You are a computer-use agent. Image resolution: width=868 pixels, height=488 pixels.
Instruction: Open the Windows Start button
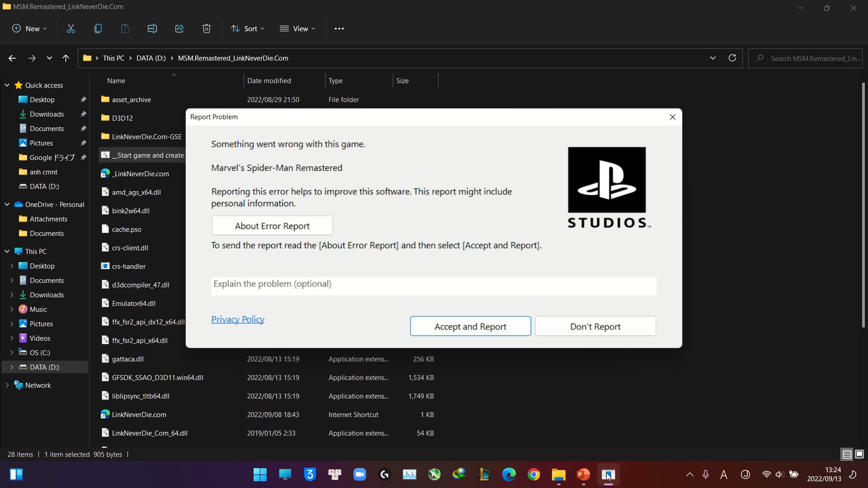click(x=260, y=474)
